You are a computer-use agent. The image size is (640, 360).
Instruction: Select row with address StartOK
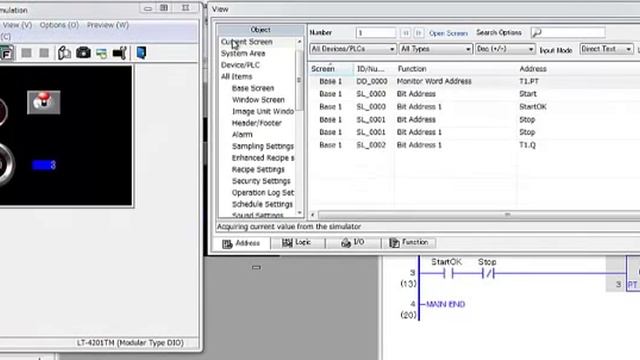(474, 107)
